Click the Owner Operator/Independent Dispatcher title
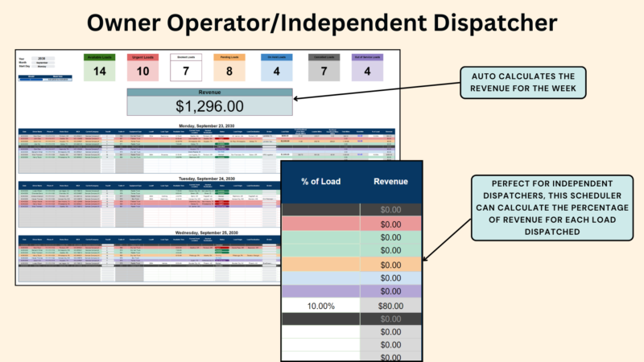 click(322, 23)
